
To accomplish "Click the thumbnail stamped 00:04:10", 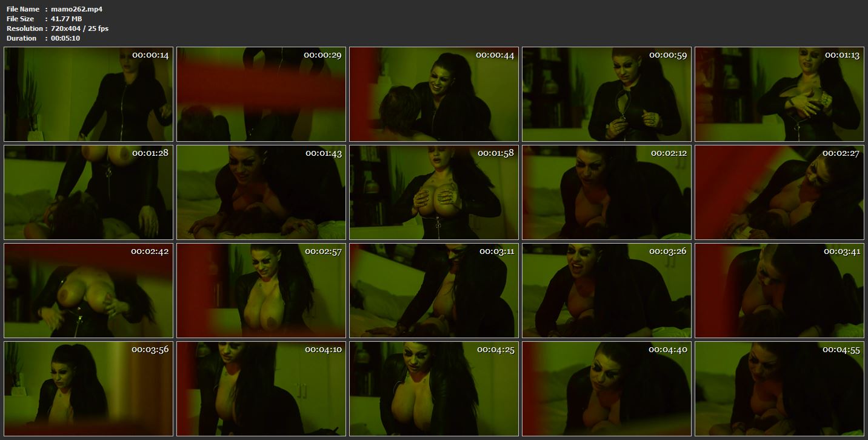I will (x=261, y=388).
